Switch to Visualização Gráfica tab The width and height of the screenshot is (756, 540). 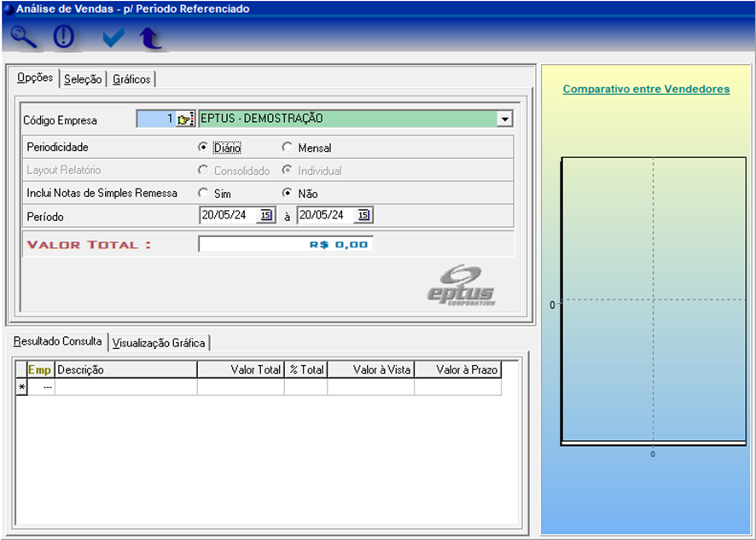pos(159,343)
